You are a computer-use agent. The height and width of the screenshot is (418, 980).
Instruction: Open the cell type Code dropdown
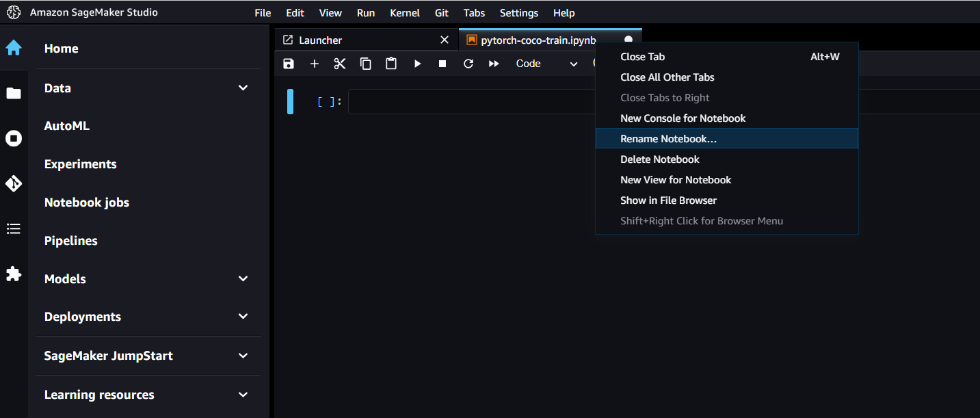(x=547, y=64)
